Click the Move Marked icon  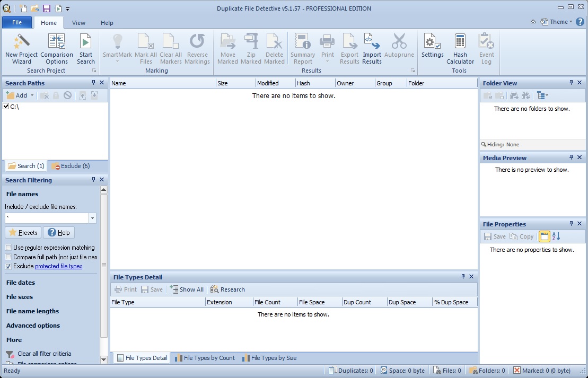click(227, 49)
